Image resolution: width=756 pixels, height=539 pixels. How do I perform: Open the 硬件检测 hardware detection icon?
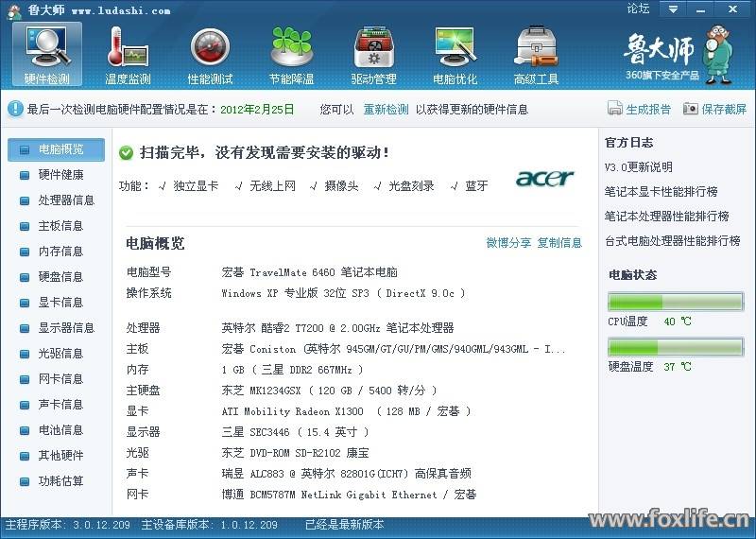tap(47, 47)
